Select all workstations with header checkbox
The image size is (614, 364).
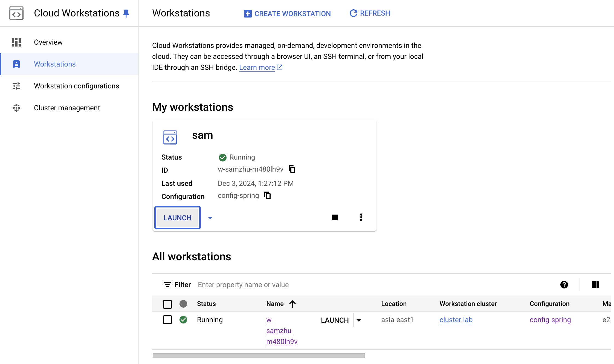point(167,304)
